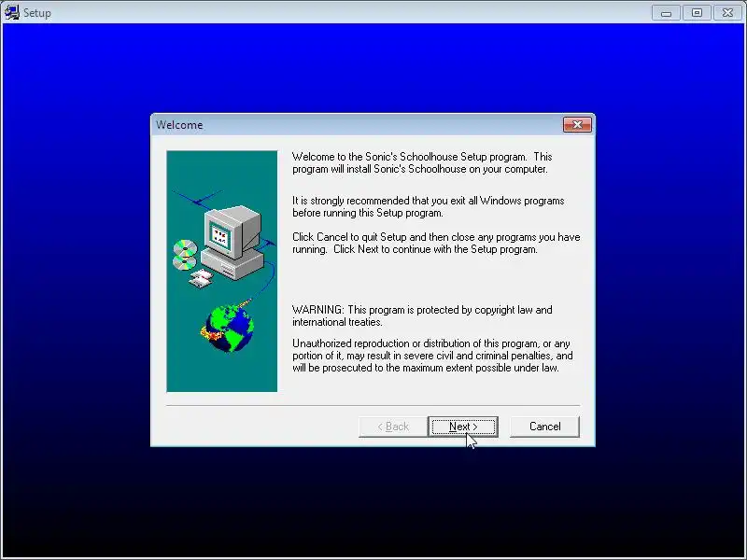Click the Setup title text in title bar
Image resolution: width=747 pixels, height=560 pixels.
37,13
